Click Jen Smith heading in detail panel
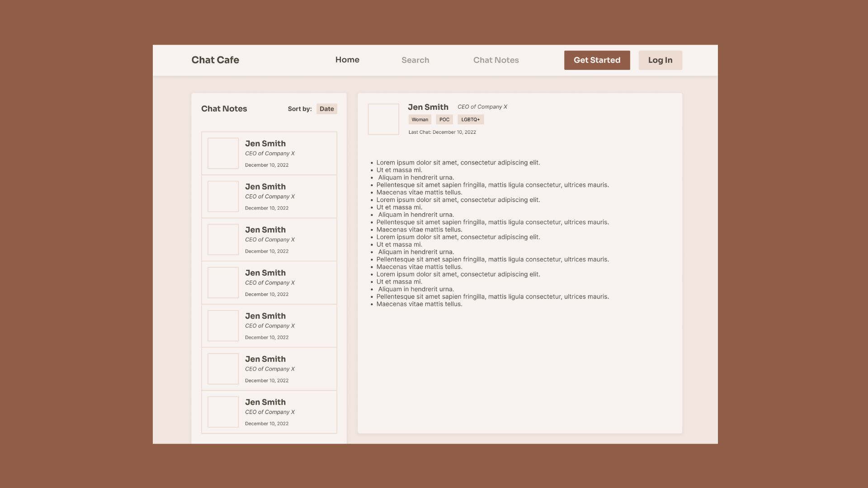The image size is (868, 488). tap(428, 107)
